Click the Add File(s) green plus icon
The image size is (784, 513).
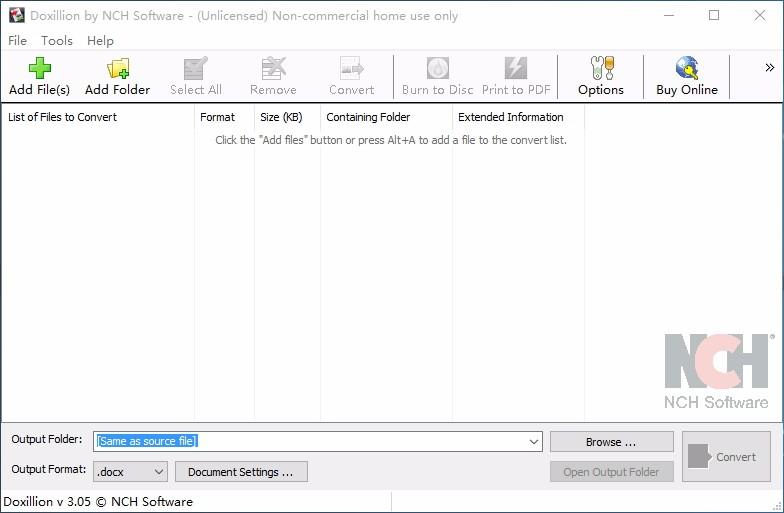pos(40,68)
